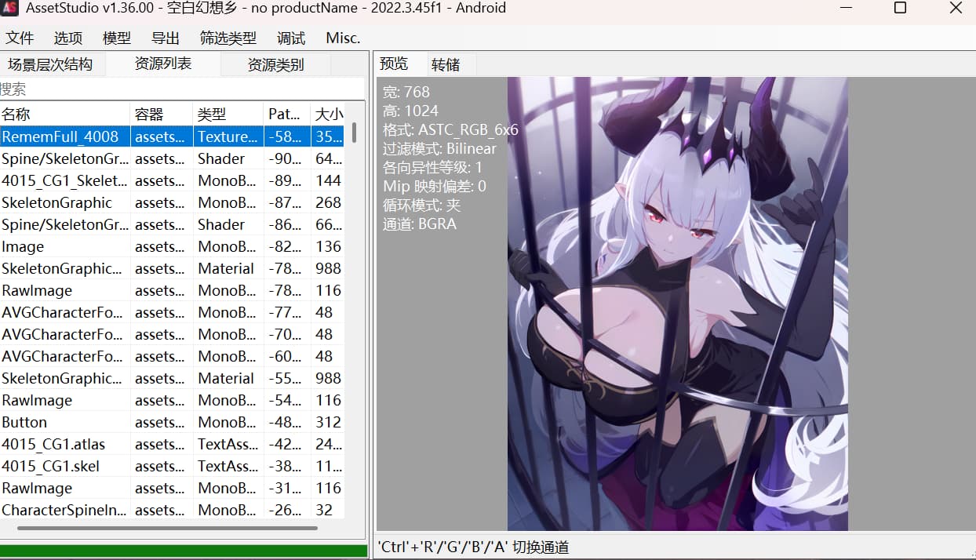Image resolution: width=976 pixels, height=560 pixels.
Task: Switch to the 场景层次结构 tab
Action: [51, 64]
